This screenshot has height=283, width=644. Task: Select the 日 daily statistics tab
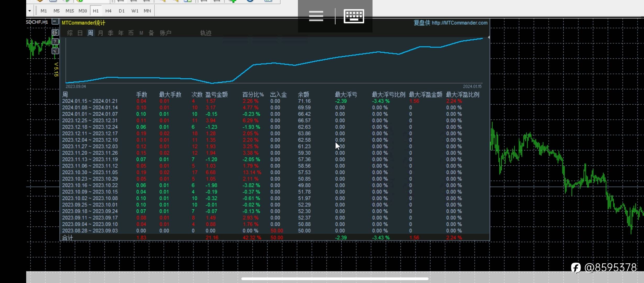click(80, 33)
